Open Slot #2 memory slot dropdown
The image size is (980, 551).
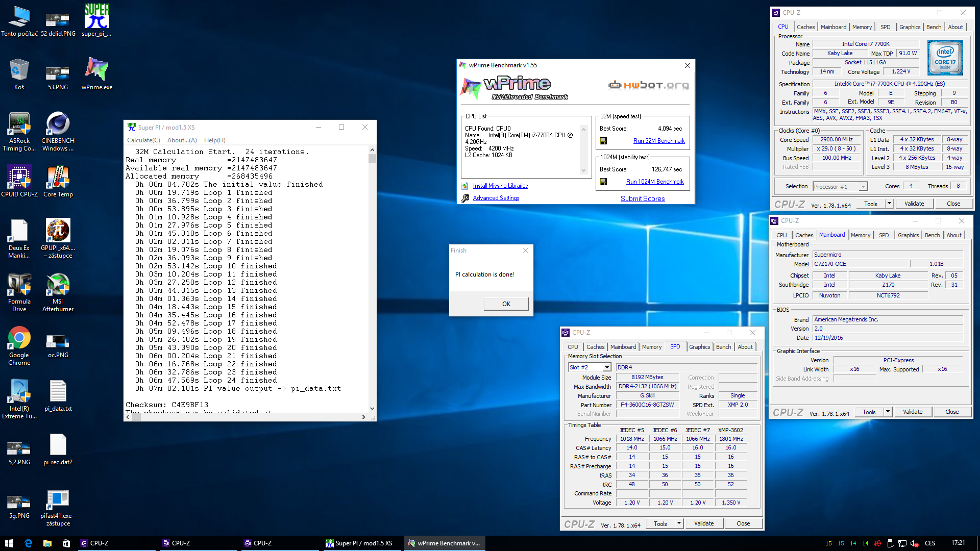pyautogui.click(x=607, y=367)
